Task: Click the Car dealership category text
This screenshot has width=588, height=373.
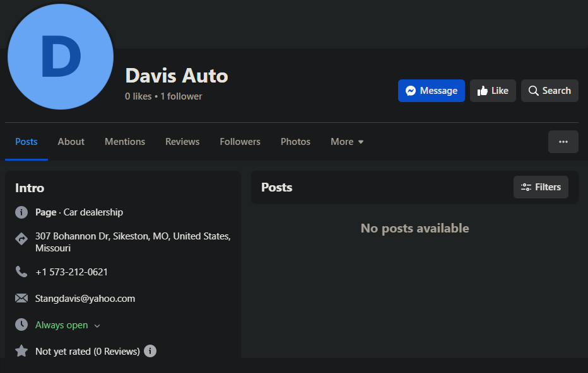Action: click(x=93, y=212)
